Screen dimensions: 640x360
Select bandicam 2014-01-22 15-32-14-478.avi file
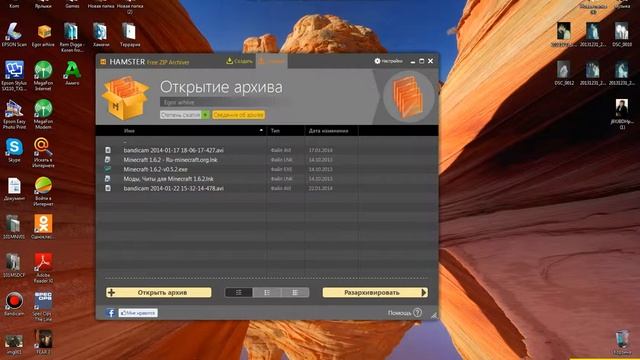pyautogui.click(x=173, y=188)
